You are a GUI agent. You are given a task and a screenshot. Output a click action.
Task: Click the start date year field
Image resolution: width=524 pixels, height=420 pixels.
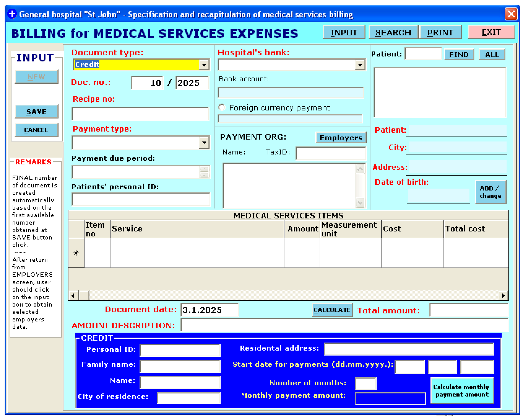coord(477,367)
